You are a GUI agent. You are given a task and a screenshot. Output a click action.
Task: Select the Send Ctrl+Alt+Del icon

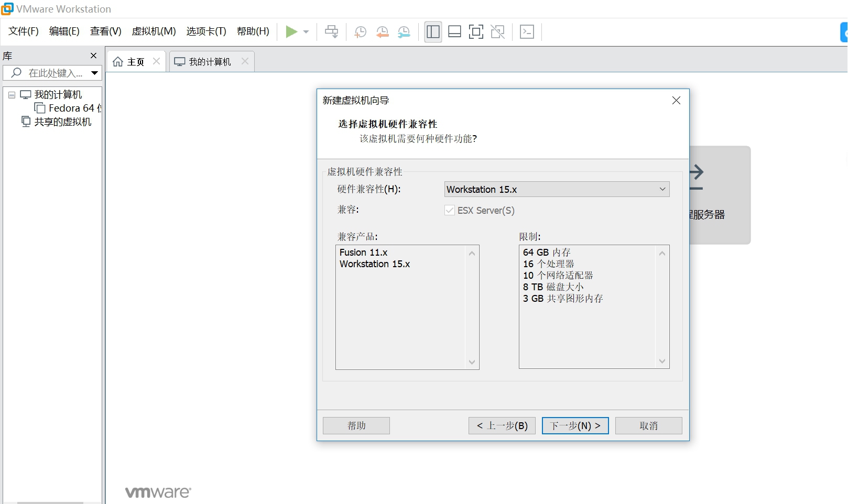331,31
